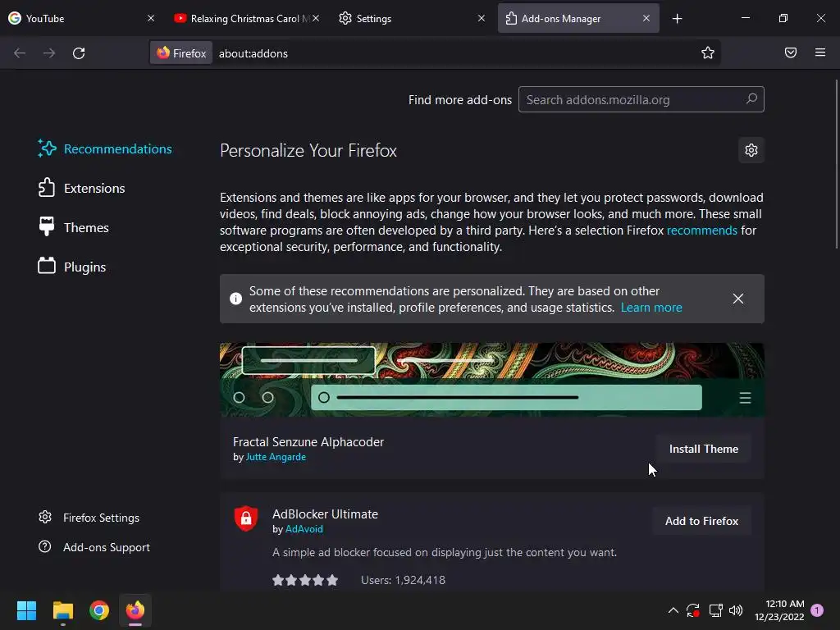Open File Explorer from taskbar

click(62, 610)
